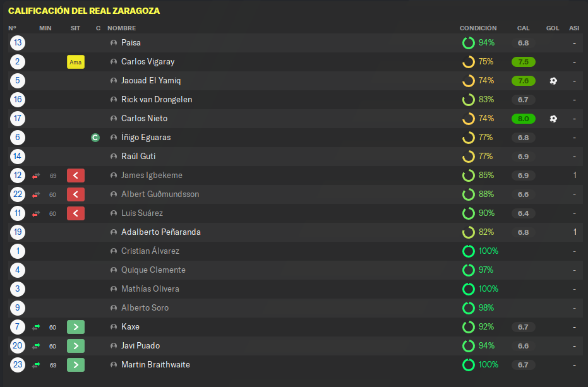Click shirt number 13 for Paisa
Screen dimensions: 588x387
click(x=18, y=43)
